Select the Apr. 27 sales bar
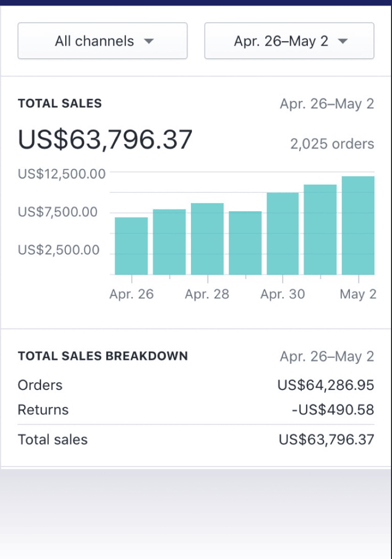 169,242
